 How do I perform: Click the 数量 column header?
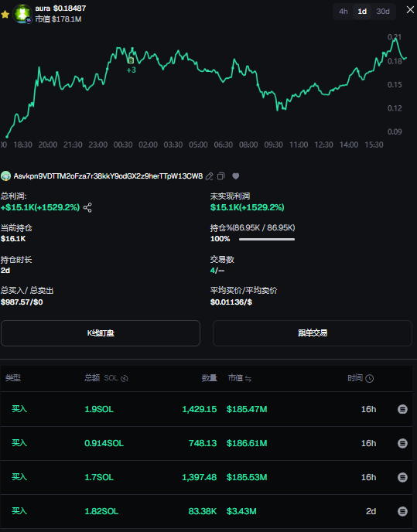pos(209,378)
